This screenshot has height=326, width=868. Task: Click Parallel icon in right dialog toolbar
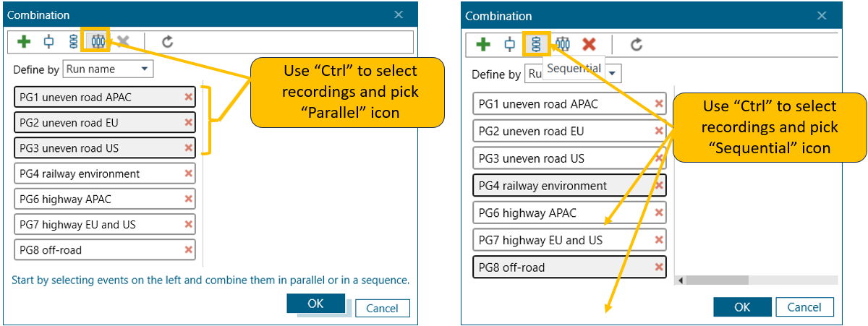(563, 45)
